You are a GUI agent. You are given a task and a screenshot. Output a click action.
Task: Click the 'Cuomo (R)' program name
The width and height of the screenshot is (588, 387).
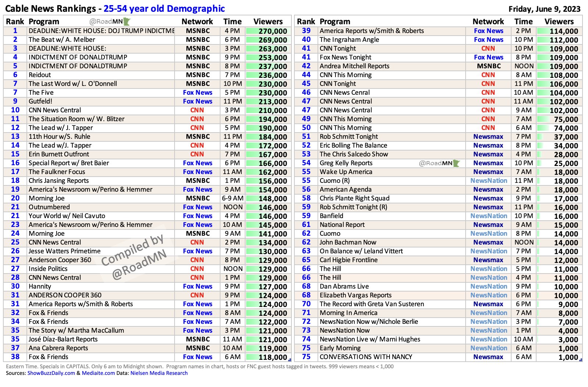(335, 181)
